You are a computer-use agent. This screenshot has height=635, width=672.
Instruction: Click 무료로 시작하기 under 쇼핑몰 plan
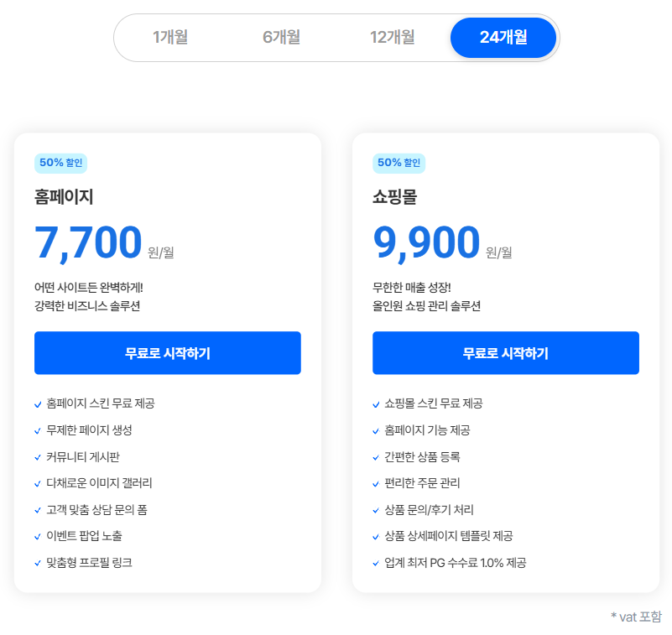[506, 353]
